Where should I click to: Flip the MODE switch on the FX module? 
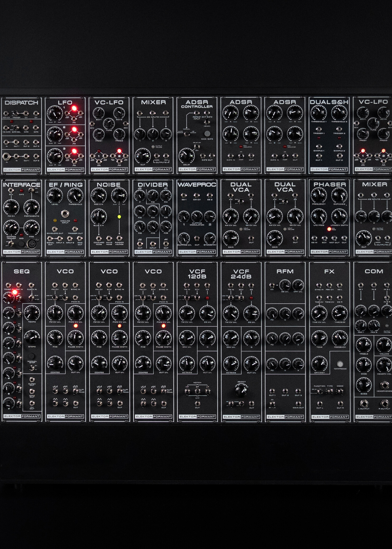click(x=340, y=392)
